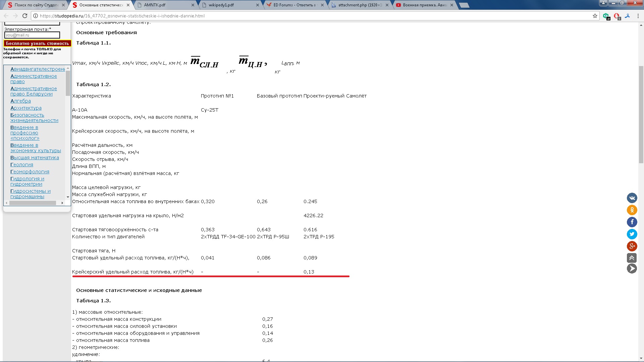The height and width of the screenshot is (362, 644).
Task: Click the 4226.22 wing loading value
Action: 313,216
